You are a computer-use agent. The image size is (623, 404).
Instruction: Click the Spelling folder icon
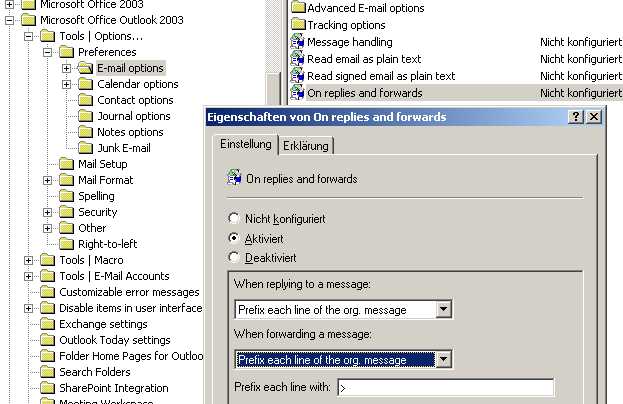pos(66,196)
